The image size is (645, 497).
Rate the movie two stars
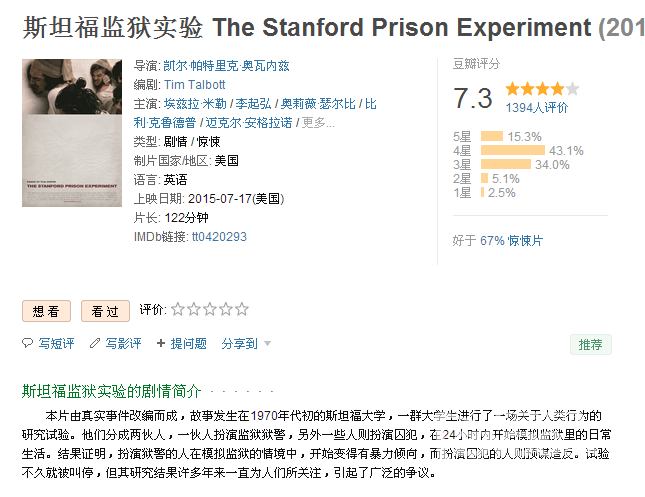[194, 309]
